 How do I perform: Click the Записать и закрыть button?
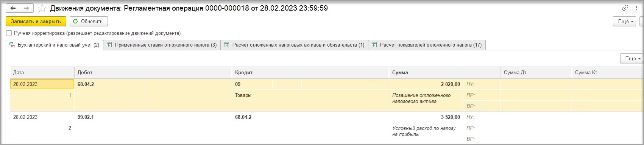point(36,21)
